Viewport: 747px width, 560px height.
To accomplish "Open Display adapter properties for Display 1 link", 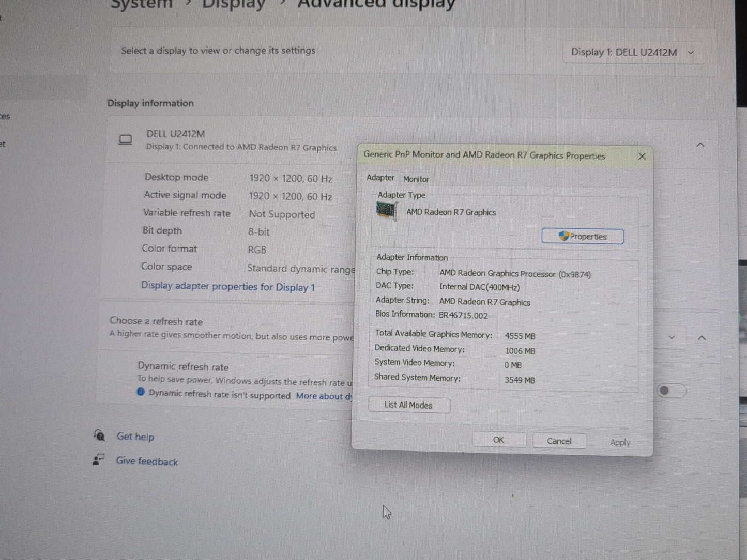I will (228, 287).
